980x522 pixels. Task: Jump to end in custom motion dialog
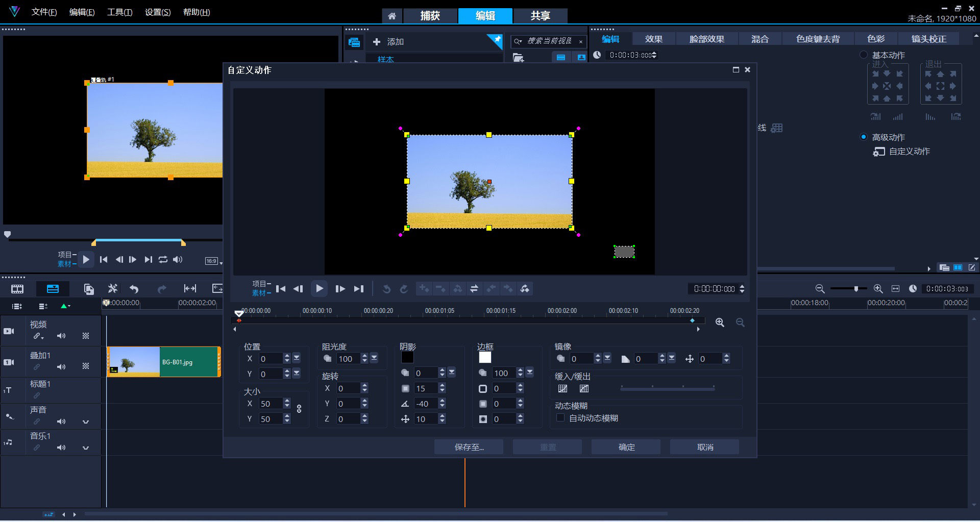click(x=359, y=289)
